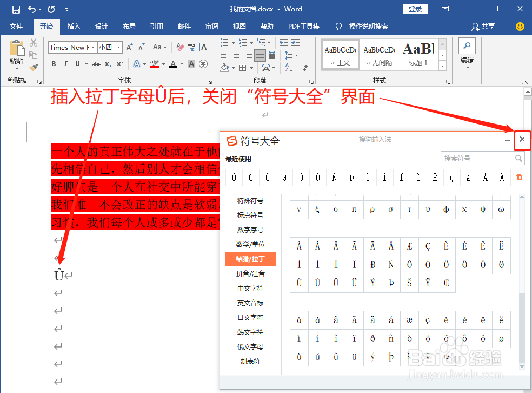Viewport: 532px width, 393px height.
Task: Cut selection with scissors icon
Action: click(34, 43)
